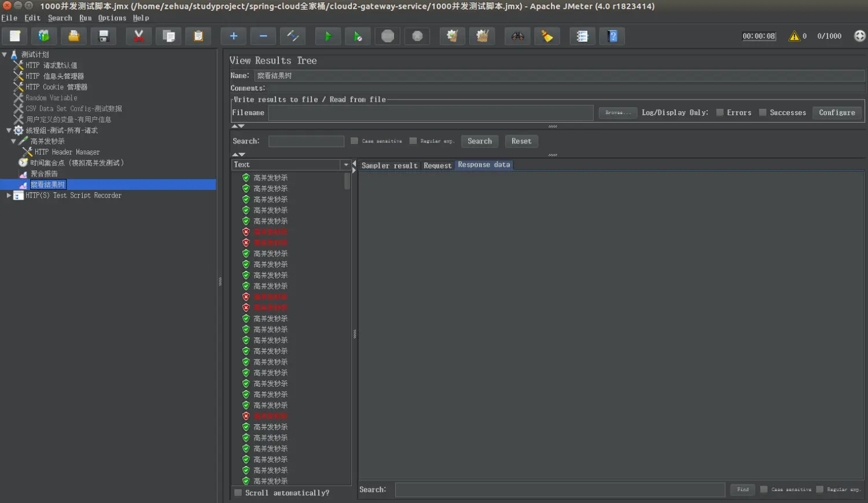Click the Reset Search toolbar icon

click(x=547, y=36)
